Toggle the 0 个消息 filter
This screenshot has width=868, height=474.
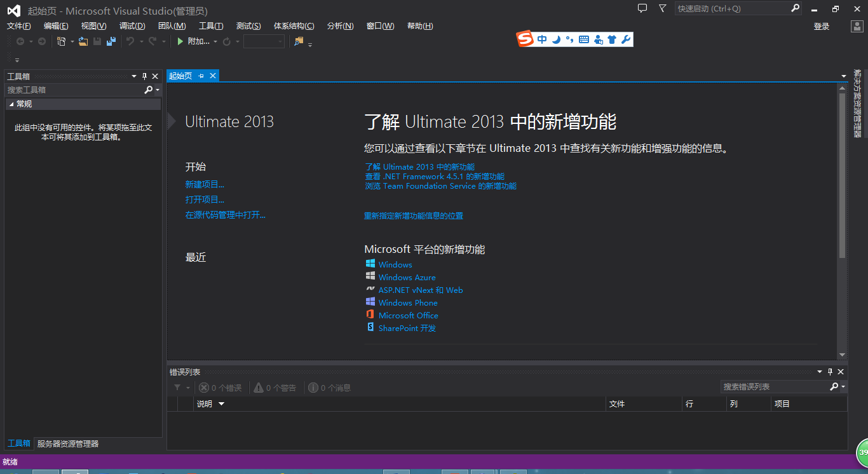(329, 388)
